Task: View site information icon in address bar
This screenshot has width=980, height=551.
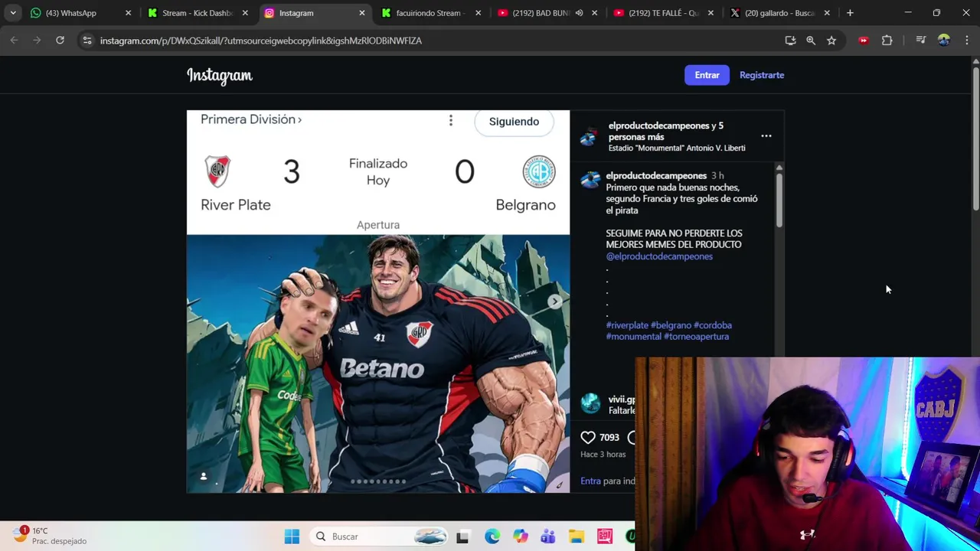Action: coord(87,41)
